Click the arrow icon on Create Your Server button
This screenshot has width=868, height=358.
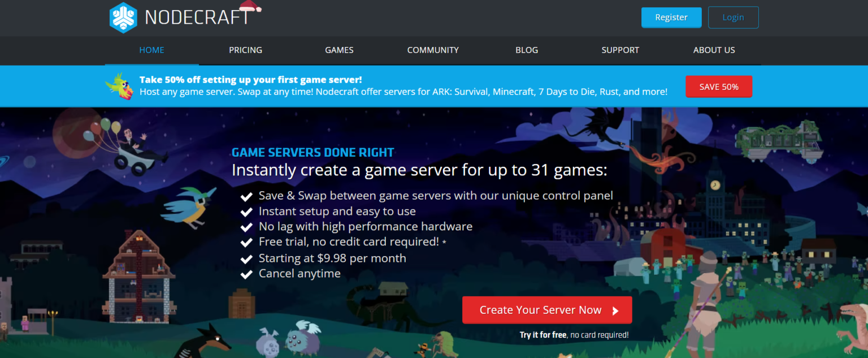click(615, 310)
